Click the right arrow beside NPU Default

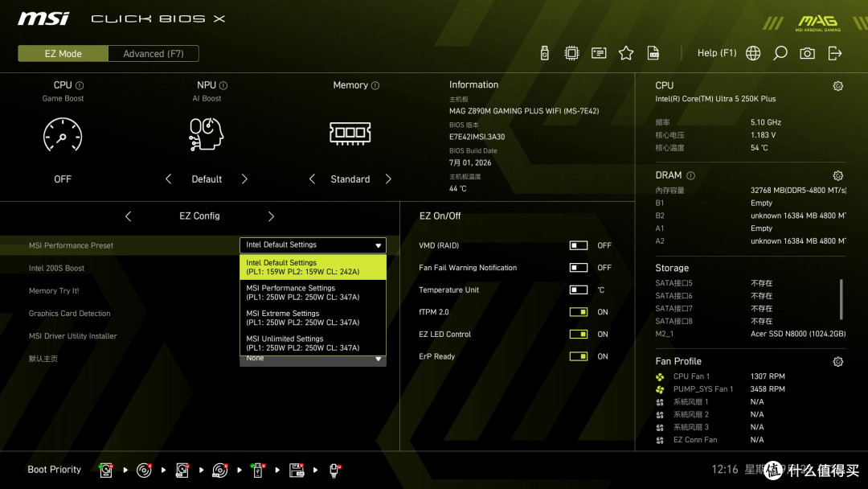244,179
